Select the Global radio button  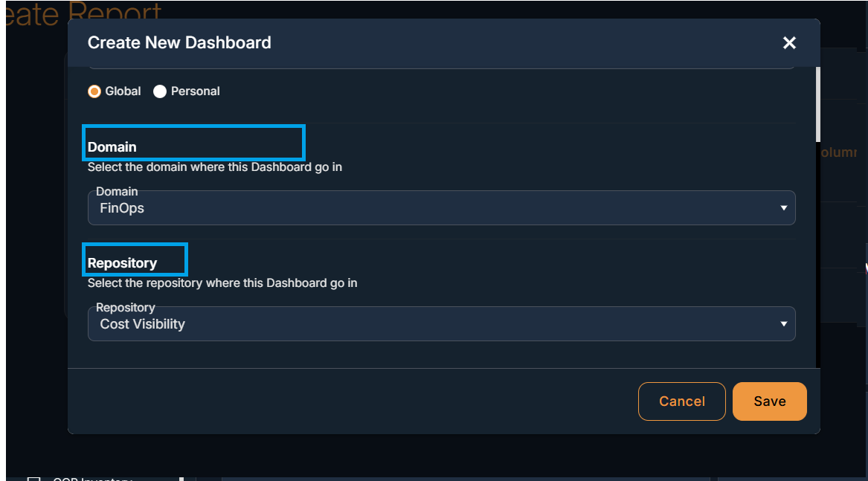94,91
